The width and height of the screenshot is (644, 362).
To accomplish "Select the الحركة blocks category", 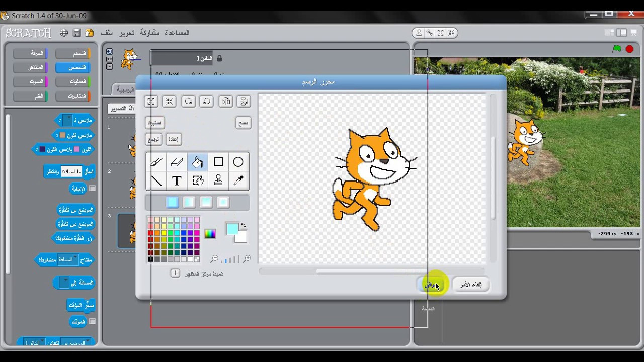I will [x=30, y=53].
